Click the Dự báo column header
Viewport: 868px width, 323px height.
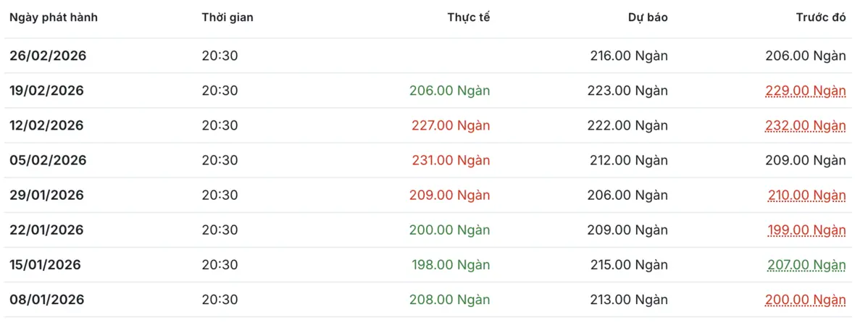[x=648, y=18]
